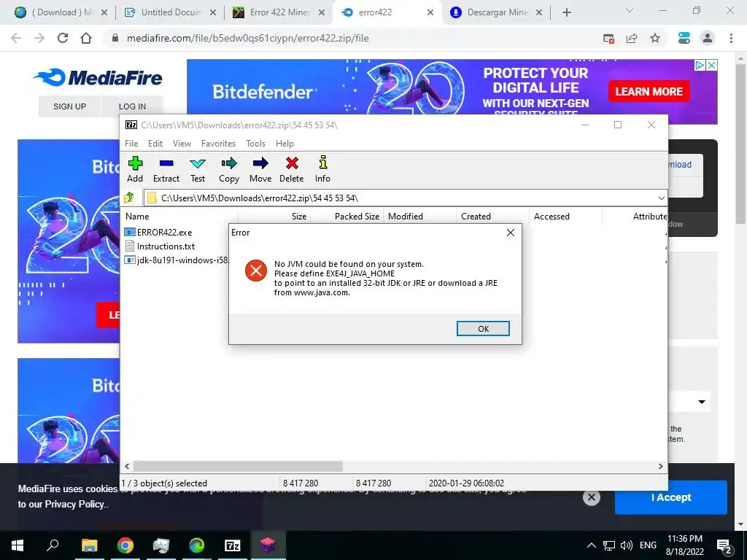Image resolution: width=747 pixels, height=560 pixels.
Task: Click the LOG IN button on MediaFire
Action: click(x=132, y=106)
